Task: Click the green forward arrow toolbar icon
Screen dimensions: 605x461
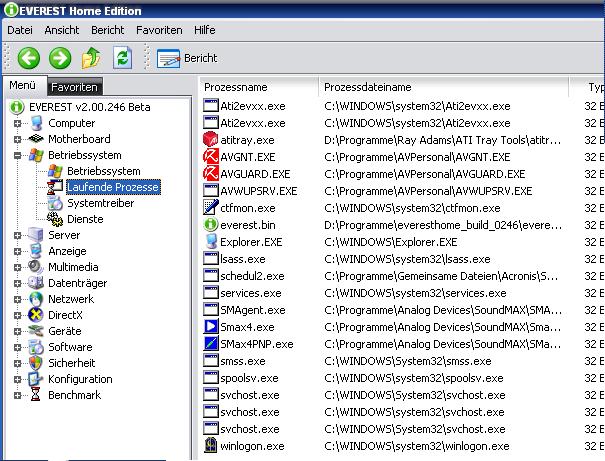Action: pos(59,58)
